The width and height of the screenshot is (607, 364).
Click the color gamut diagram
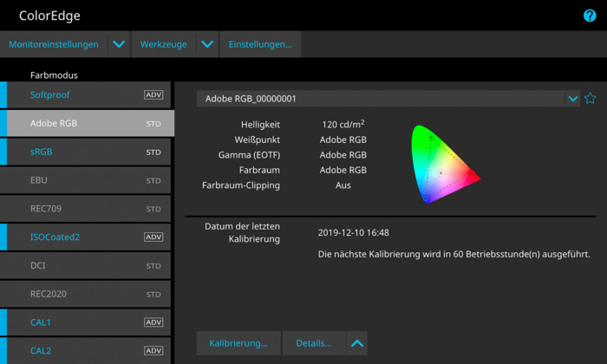pos(442,163)
